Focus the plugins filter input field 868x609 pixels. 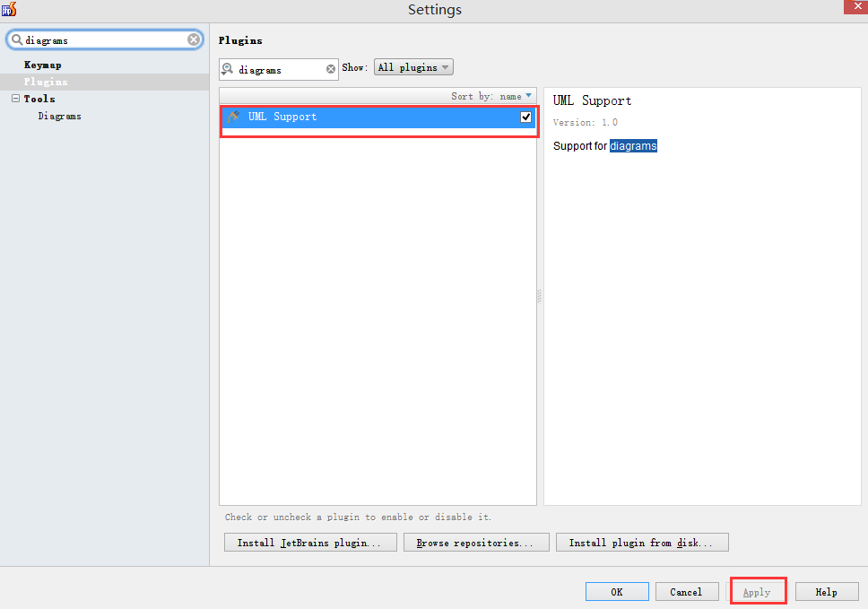tap(279, 69)
